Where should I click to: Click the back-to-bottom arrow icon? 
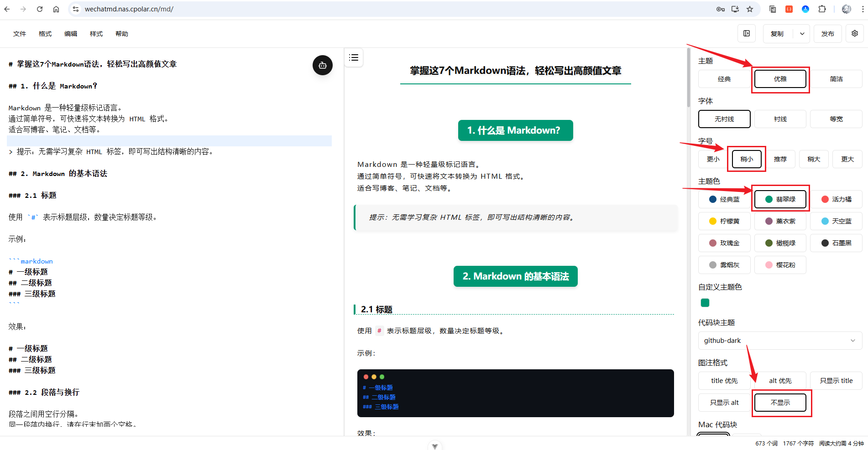click(435, 446)
